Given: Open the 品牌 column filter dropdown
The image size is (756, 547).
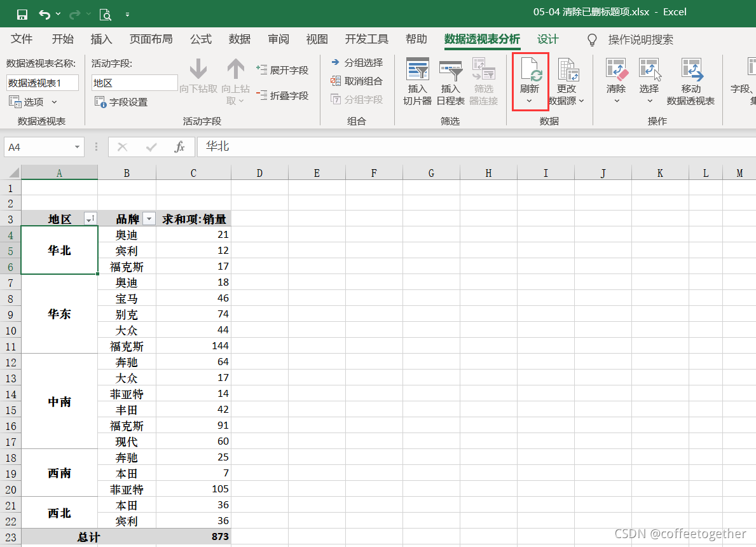Looking at the screenshot, I should pyautogui.click(x=149, y=219).
